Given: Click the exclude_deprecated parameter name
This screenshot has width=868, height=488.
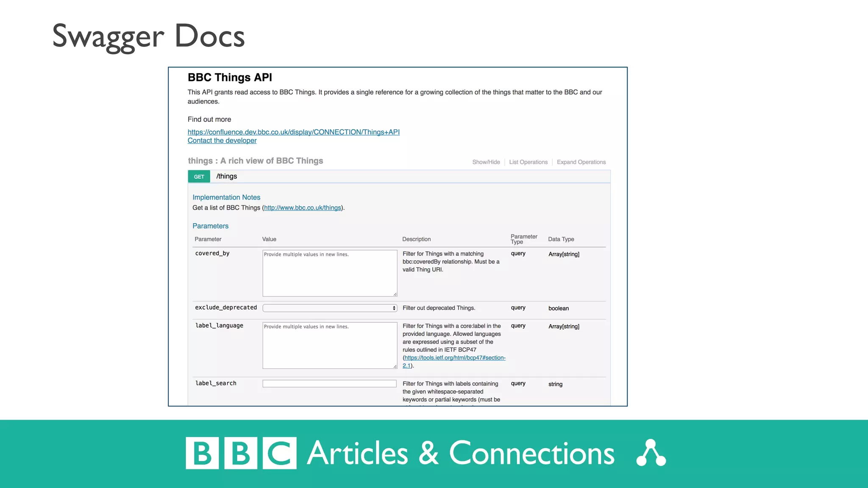Looking at the screenshot, I should [x=226, y=308].
